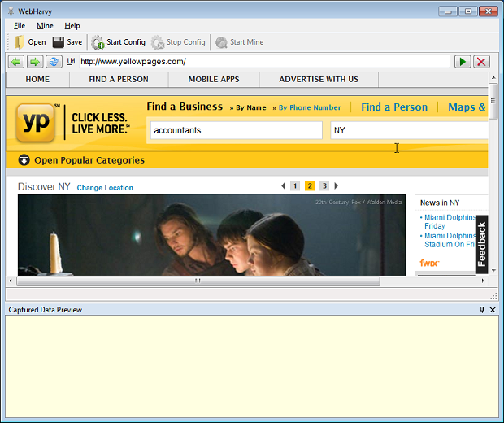Select the ADVERTISE WITH US tab
Screen dimensions: 504x423
[x=319, y=80]
